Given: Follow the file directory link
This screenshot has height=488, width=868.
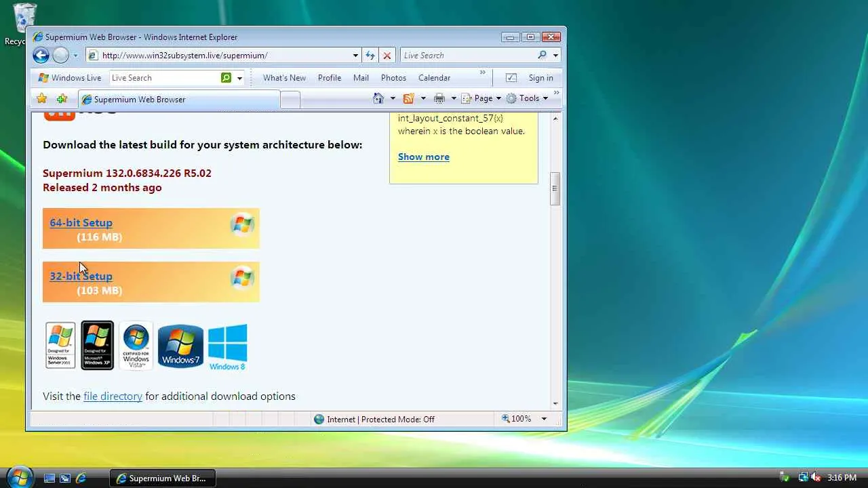Looking at the screenshot, I should point(113,396).
